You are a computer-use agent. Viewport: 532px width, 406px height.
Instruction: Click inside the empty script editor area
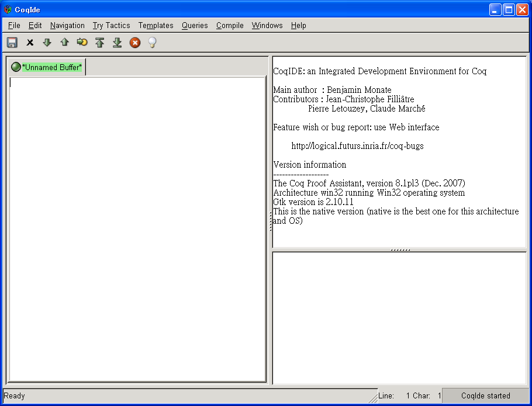click(137, 230)
